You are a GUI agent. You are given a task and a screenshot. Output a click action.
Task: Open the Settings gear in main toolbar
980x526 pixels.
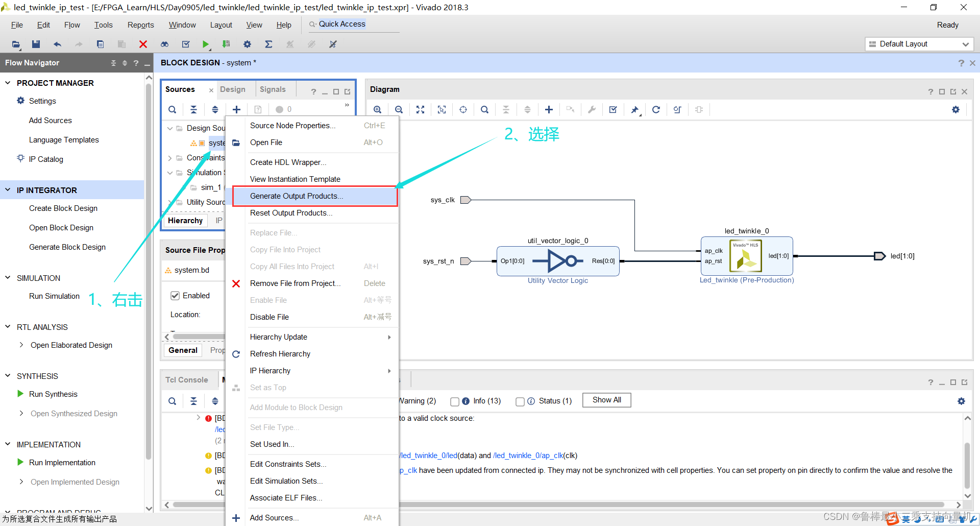click(x=247, y=44)
